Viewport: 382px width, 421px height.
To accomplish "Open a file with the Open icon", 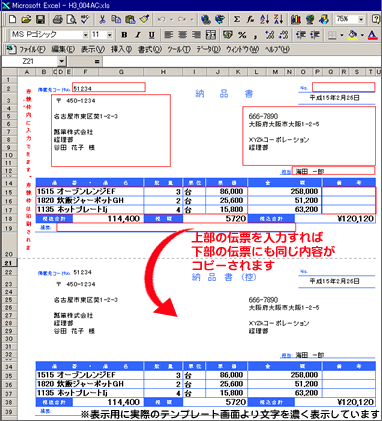I will [26, 20].
